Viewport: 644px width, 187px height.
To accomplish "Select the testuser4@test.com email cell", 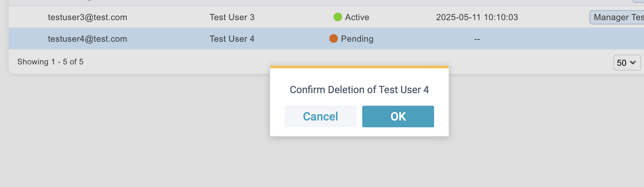I will 87,39.
